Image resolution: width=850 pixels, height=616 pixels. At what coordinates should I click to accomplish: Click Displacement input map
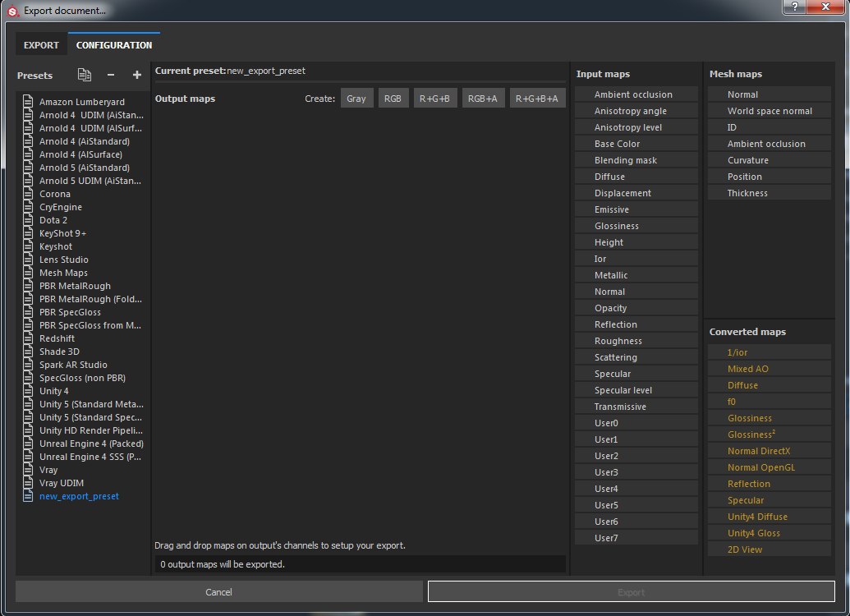tap(636, 192)
